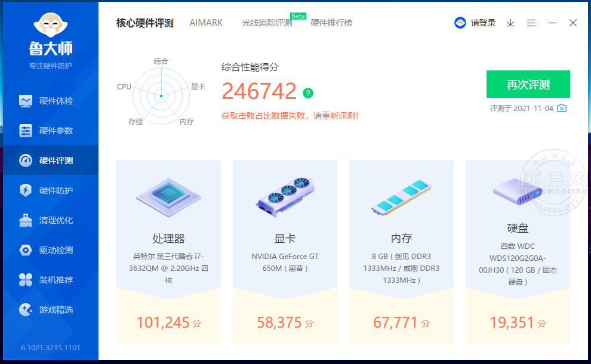Click the processor chip icon
This screenshot has height=364, width=591.
coord(168,197)
